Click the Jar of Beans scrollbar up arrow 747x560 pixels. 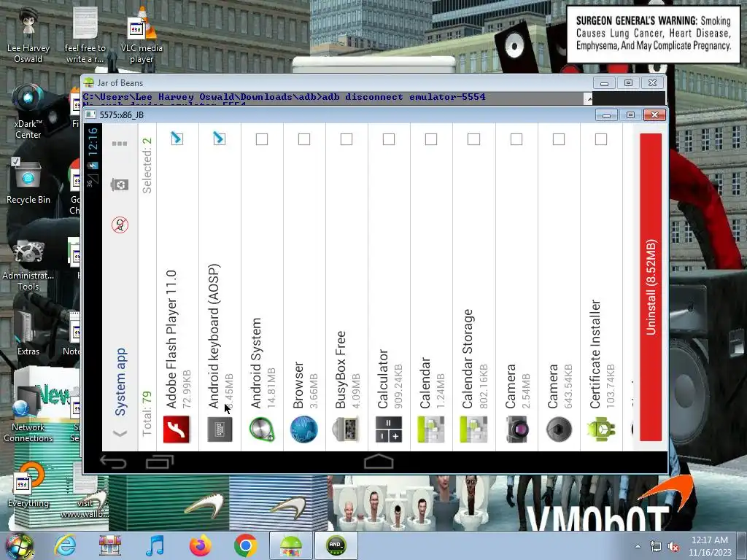[589, 98]
